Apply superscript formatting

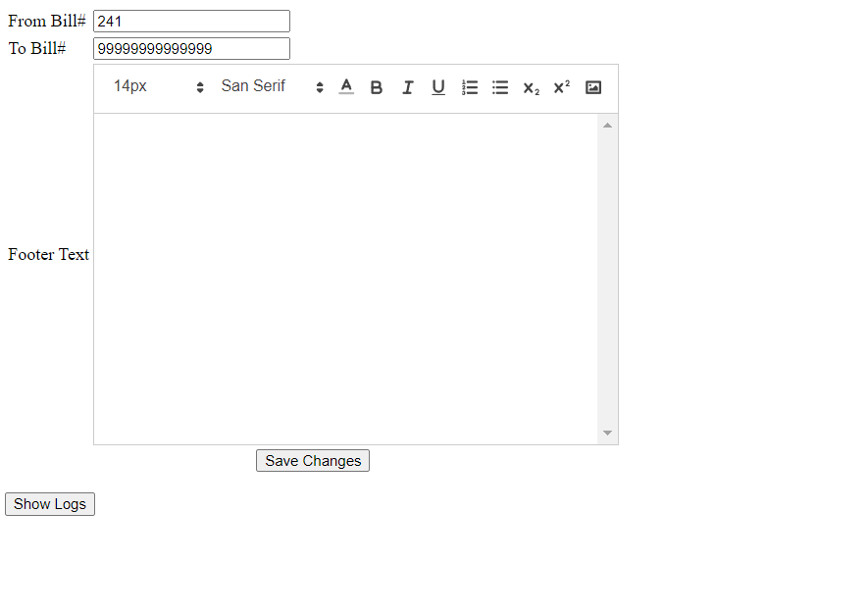[560, 87]
